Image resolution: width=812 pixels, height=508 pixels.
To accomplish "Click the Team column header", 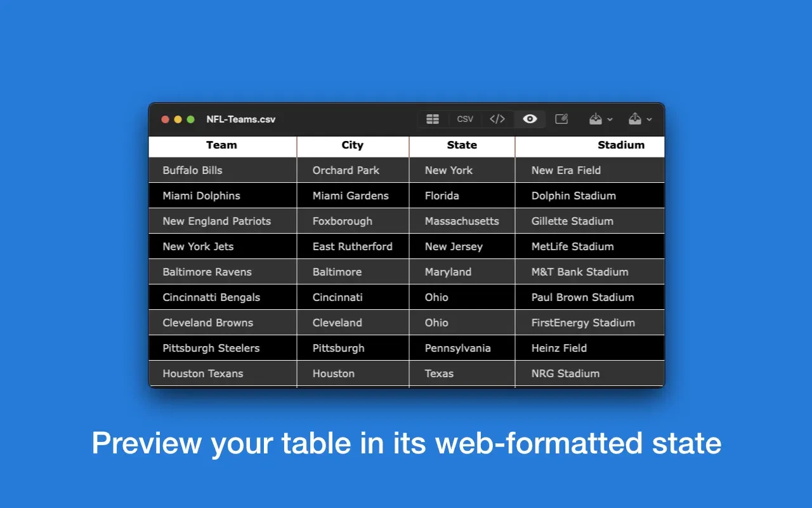I will pos(221,145).
